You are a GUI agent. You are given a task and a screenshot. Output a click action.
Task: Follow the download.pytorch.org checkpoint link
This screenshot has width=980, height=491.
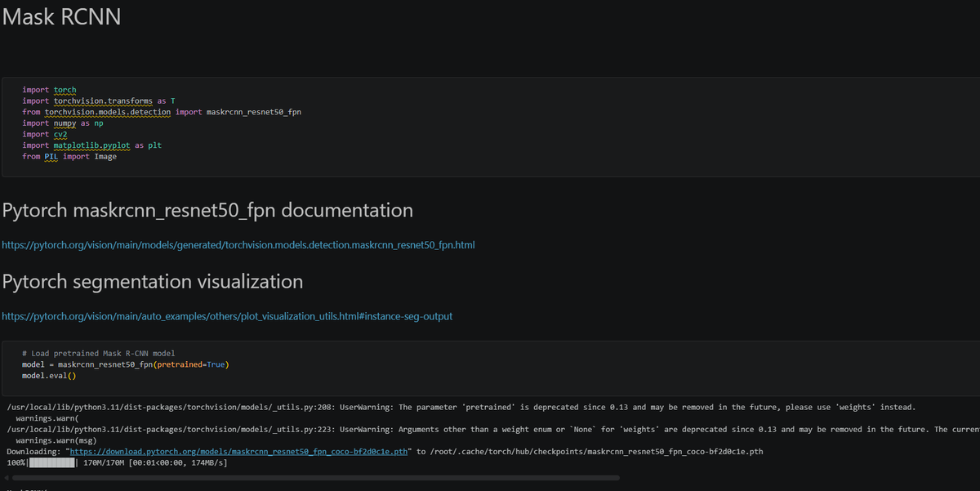click(238, 452)
